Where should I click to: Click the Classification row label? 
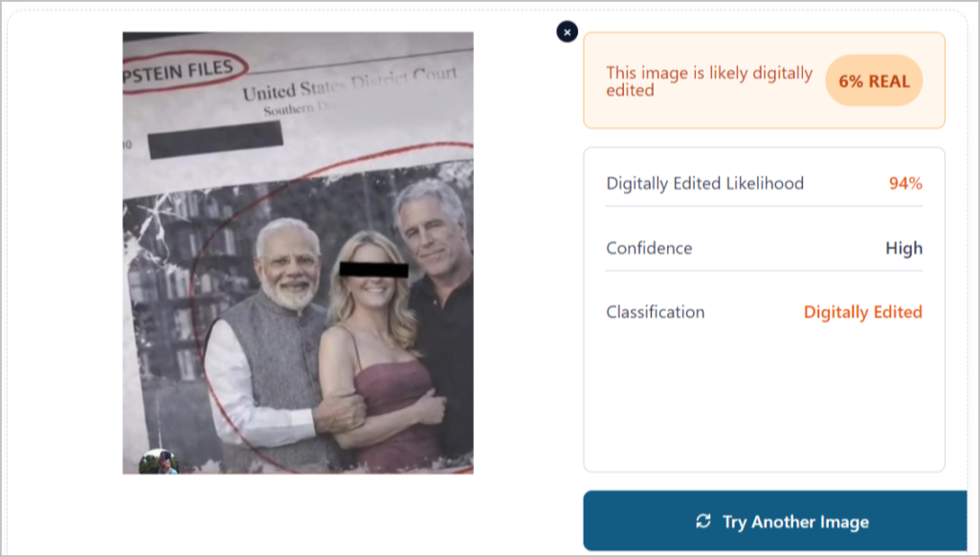pyautogui.click(x=655, y=312)
